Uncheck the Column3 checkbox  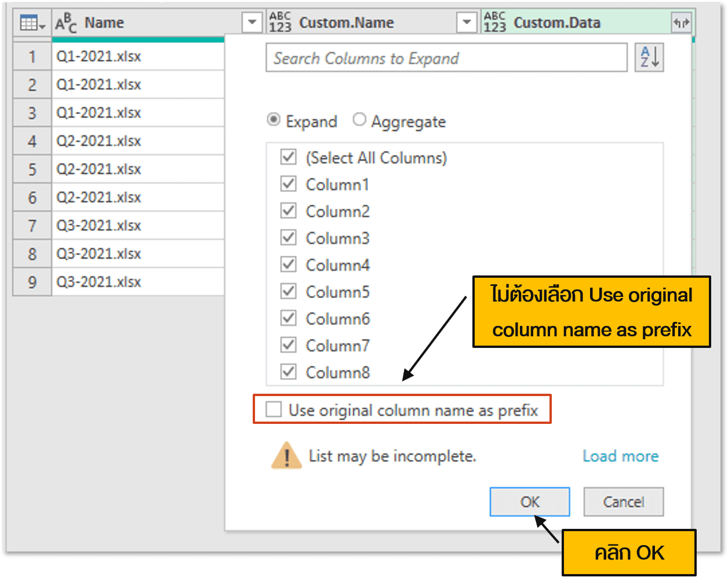point(288,237)
